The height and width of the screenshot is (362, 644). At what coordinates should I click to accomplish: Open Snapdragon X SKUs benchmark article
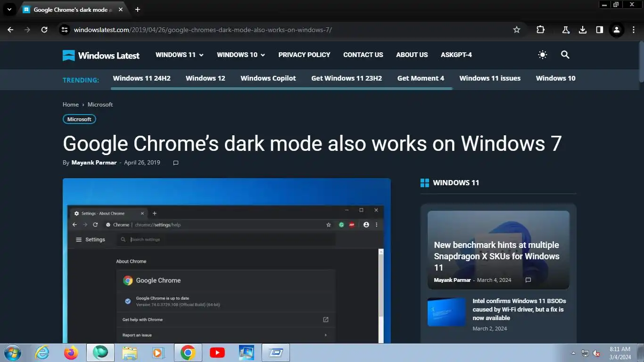click(496, 256)
